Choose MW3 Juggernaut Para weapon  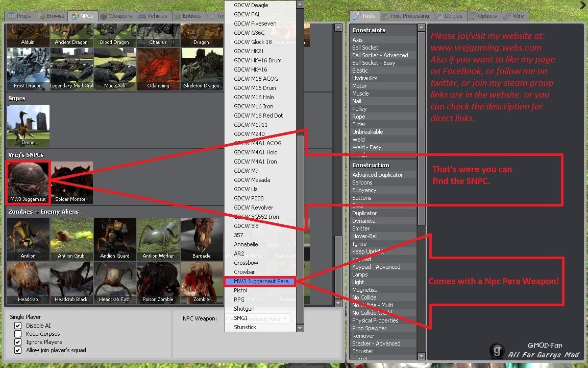click(x=260, y=281)
